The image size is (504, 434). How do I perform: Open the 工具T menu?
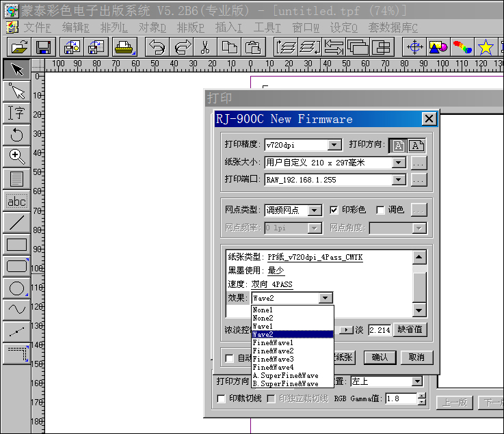[x=267, y=27]
